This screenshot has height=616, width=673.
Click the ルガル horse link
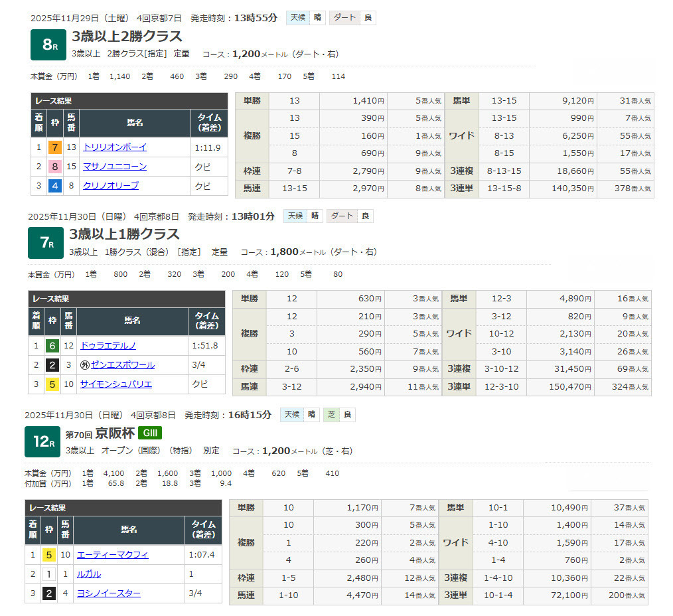(x=89, y=574)
